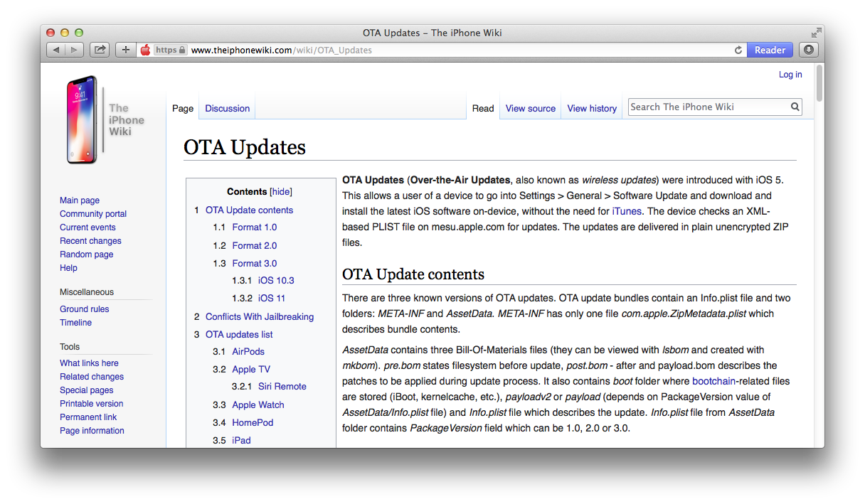Screen dimensions: 865x504
Task: Go back with Safari's back arrow
Action: tap(56, 50)
